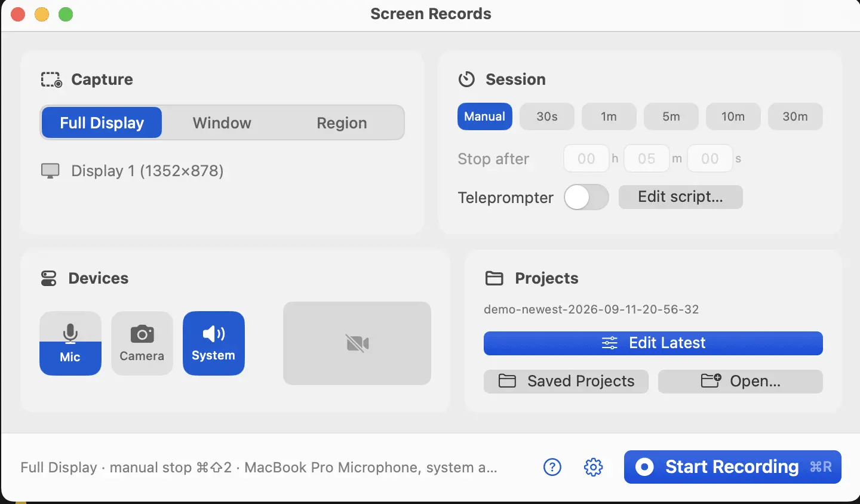Click the Display 1 (1352×878) entry

click(133, 171)
